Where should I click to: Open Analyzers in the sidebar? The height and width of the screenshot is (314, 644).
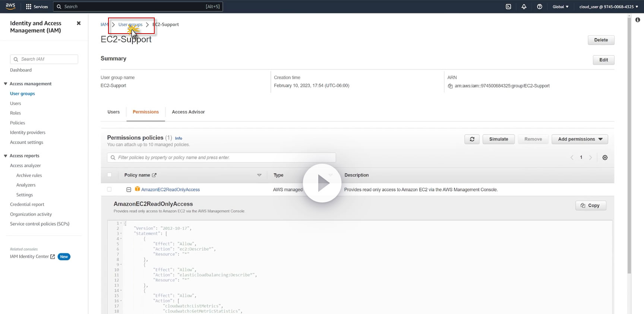pos(26,185)
